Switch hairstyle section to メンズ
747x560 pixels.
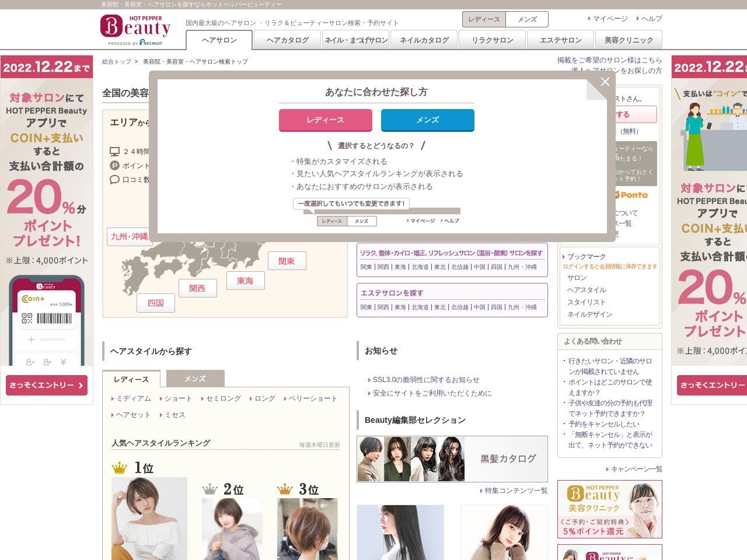tap(194, 378)
